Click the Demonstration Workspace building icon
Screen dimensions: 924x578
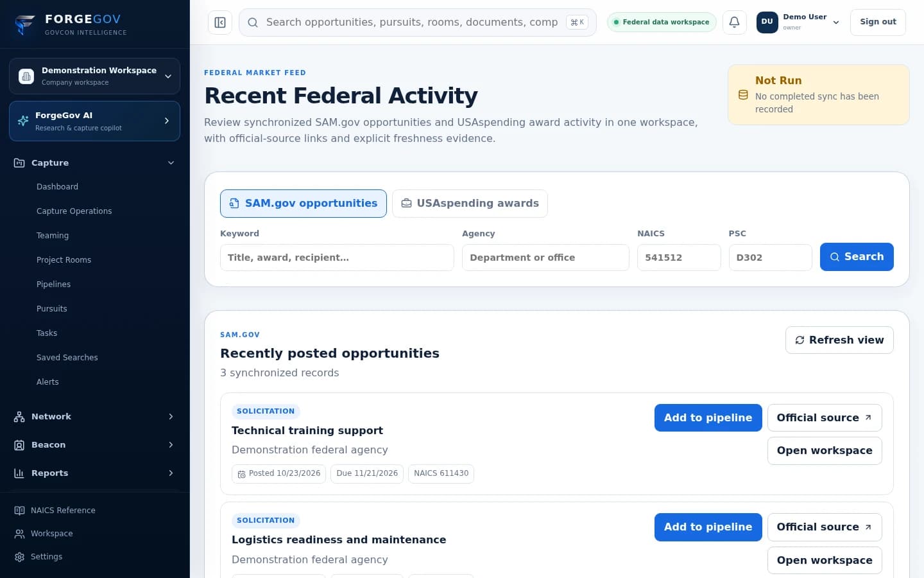coord(26,76)
